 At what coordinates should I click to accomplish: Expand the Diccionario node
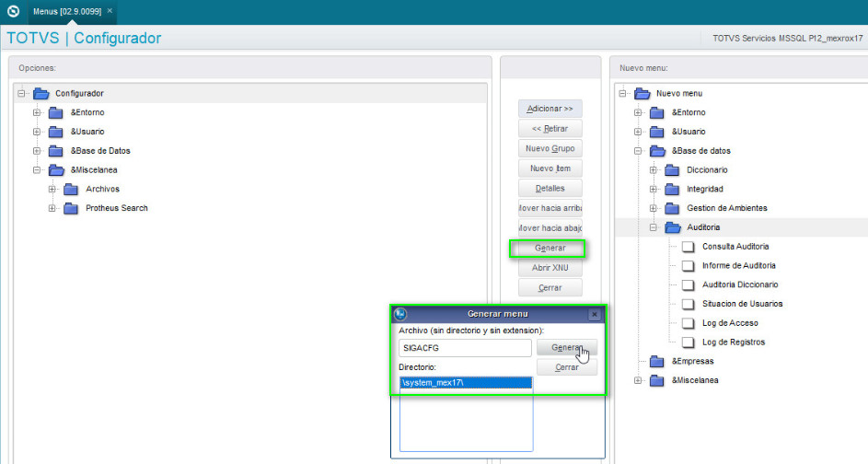(654, 170)
